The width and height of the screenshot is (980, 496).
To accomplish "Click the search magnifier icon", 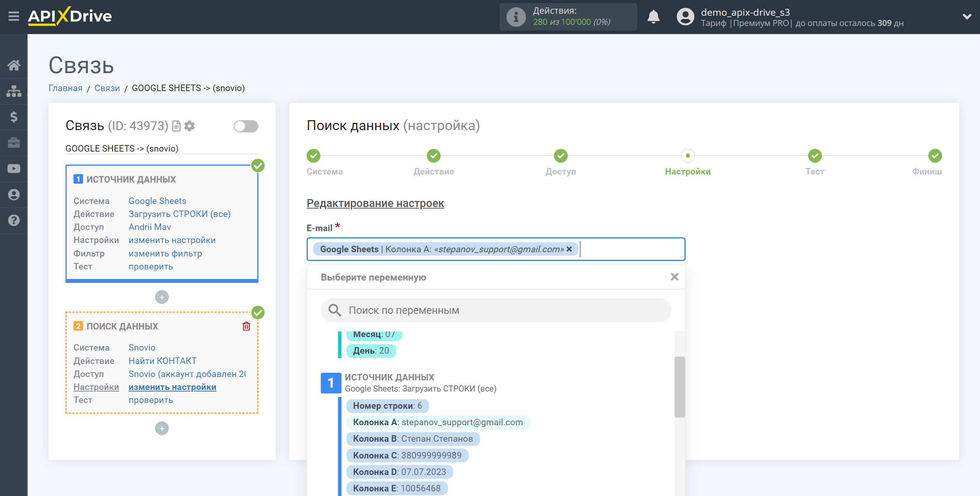I will pyautogui.click(x=335, y=310).
